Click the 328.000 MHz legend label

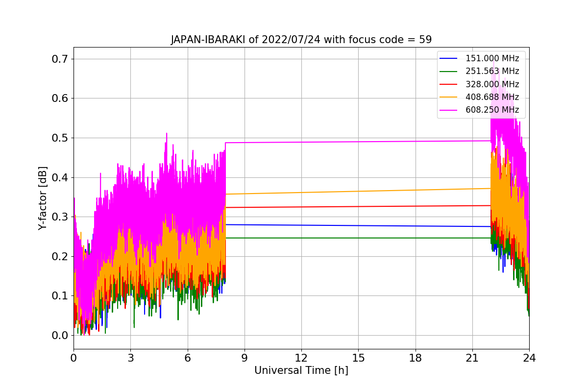492,84
